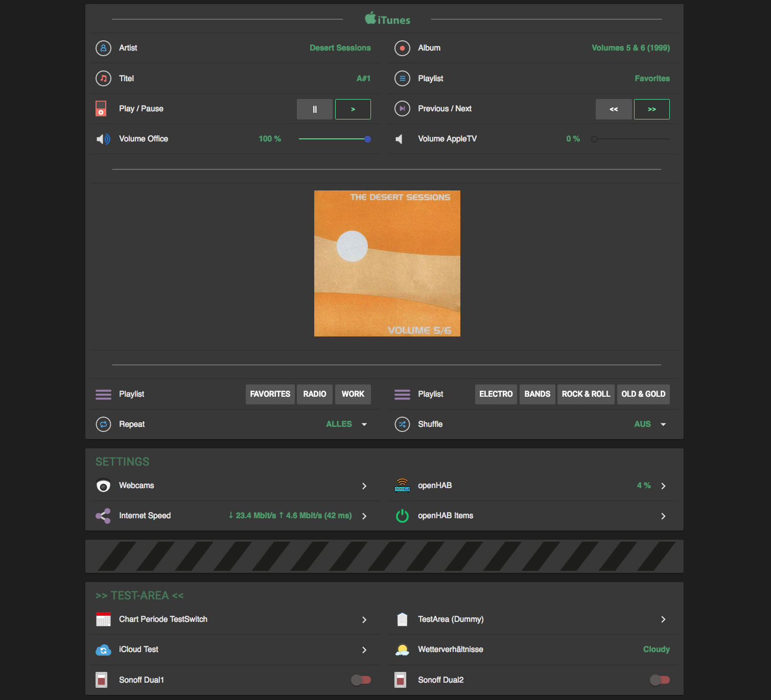Image resolution: width=771 pixels, height=700 pixels.
Task: Select the FAVORITES playlist
Action: [270, 394]
